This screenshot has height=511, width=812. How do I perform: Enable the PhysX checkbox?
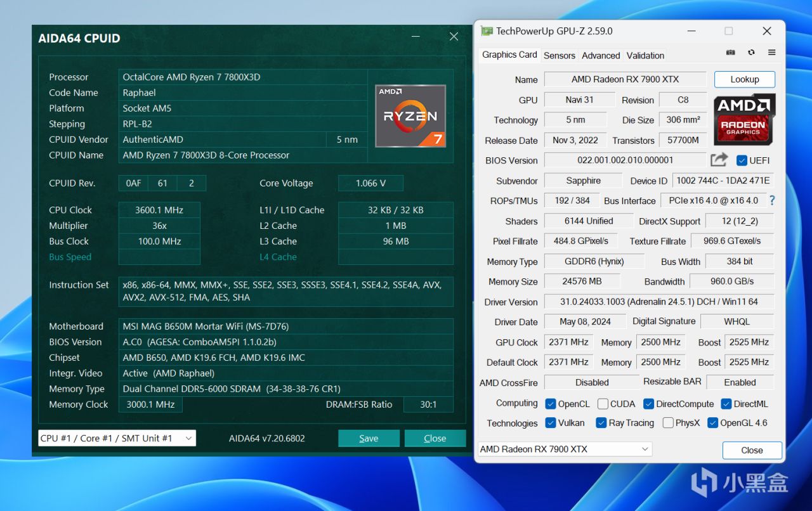668,423
